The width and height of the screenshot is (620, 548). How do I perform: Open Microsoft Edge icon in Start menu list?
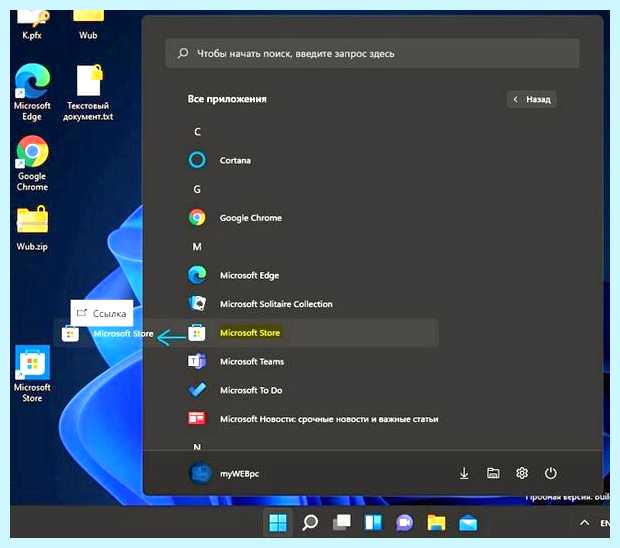point(197,275)
